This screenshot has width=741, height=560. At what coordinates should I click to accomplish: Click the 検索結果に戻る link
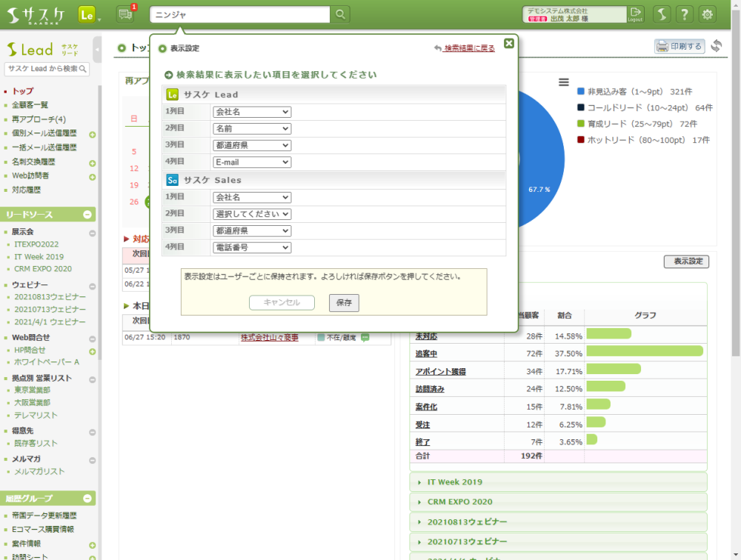(468, 48)
